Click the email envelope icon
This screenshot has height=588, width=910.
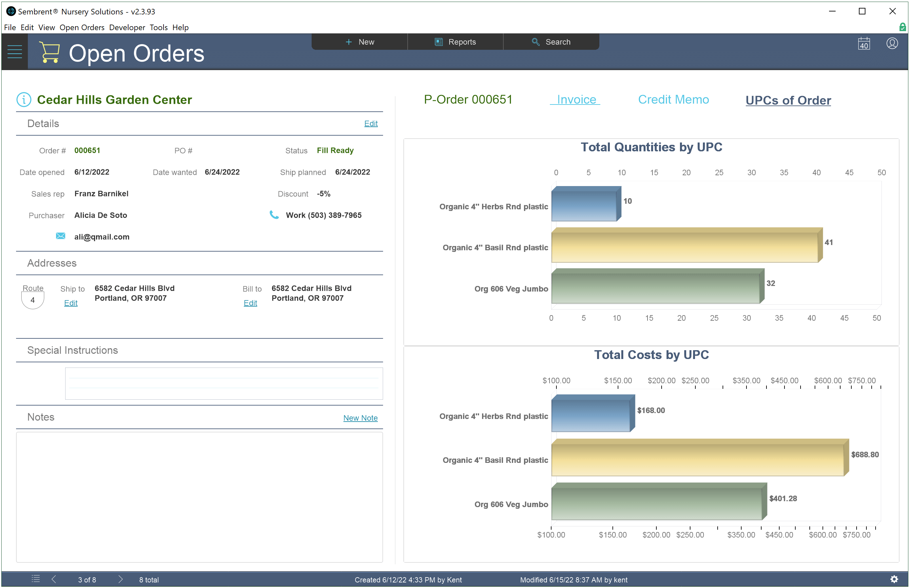coord(60,236)
